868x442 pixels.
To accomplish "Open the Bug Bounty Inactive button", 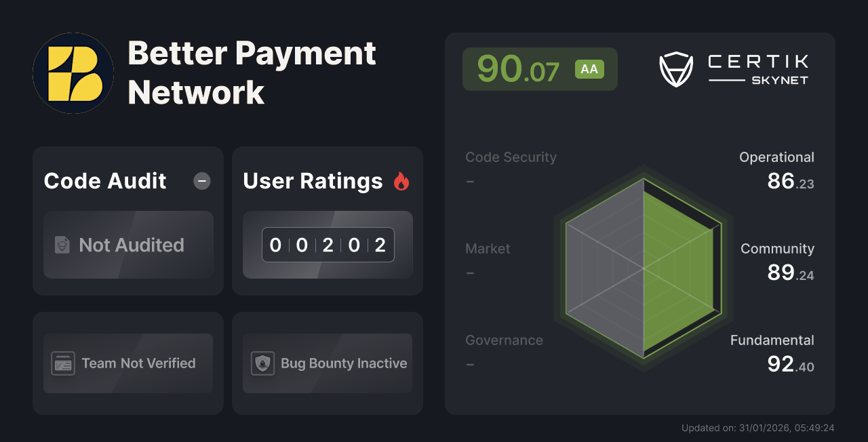I will tap(328, 363).
